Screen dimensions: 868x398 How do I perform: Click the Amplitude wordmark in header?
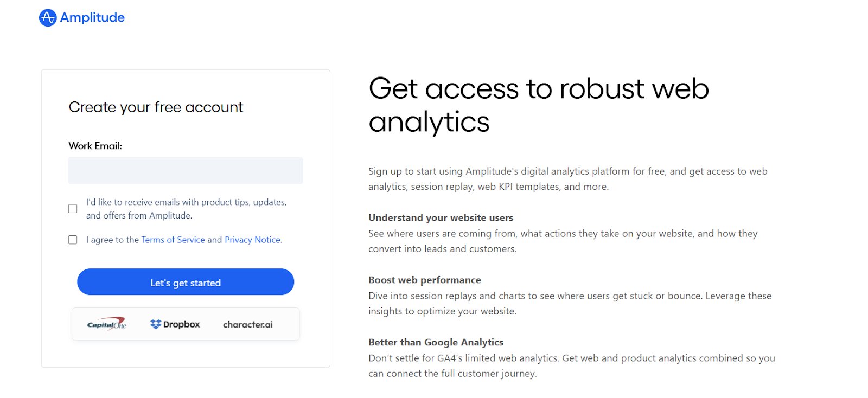click(92, 17)
